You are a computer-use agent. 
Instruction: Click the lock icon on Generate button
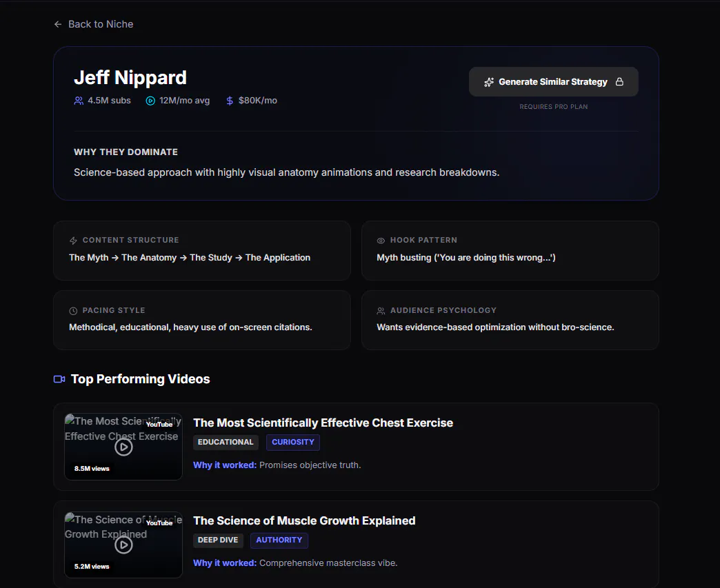(x=619, y=82)
